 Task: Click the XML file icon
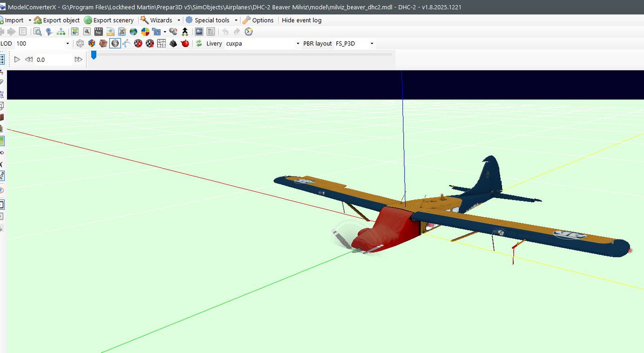(110, 32)
